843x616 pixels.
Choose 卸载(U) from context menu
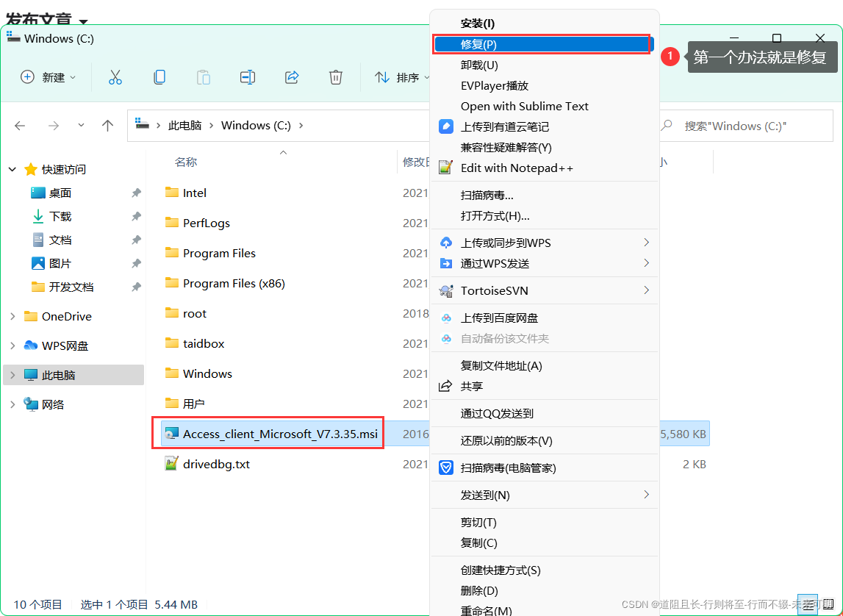click(x=545, y=65)
